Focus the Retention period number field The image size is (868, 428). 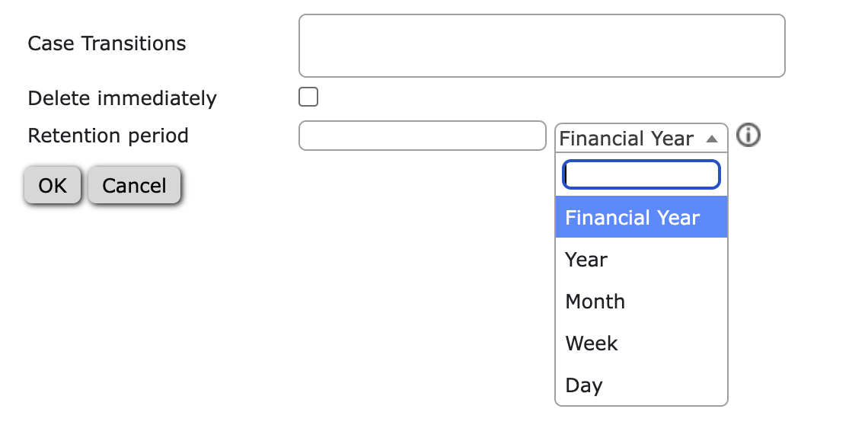(423, 136)
